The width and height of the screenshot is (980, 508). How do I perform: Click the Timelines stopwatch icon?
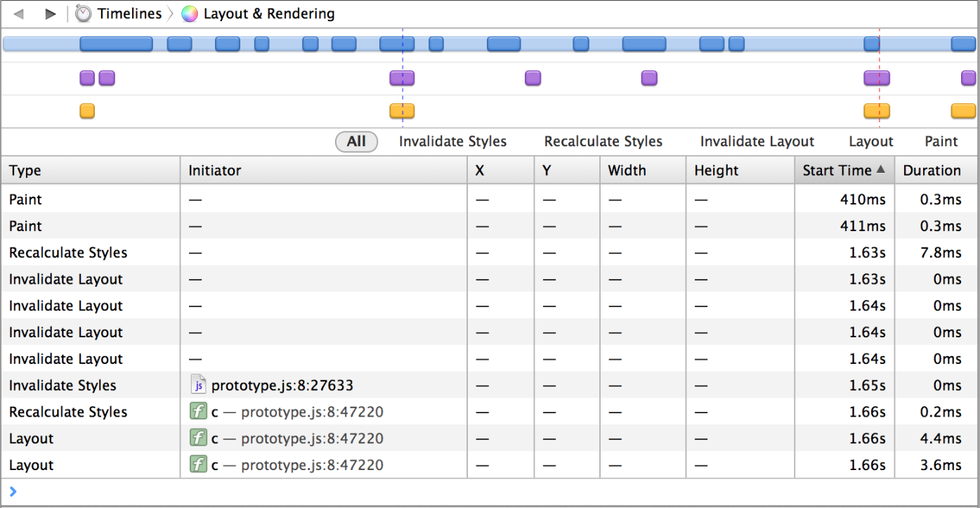click(x=84, y=14)
